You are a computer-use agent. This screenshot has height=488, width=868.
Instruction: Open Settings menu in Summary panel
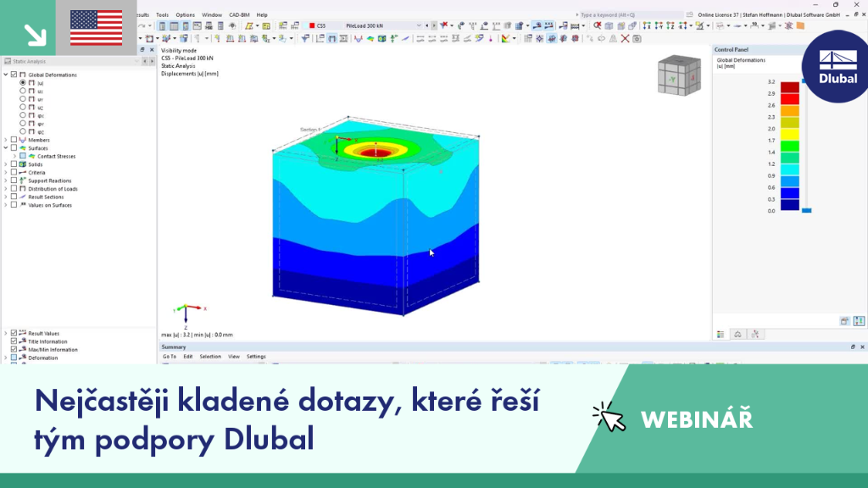(x=256, y=357)
